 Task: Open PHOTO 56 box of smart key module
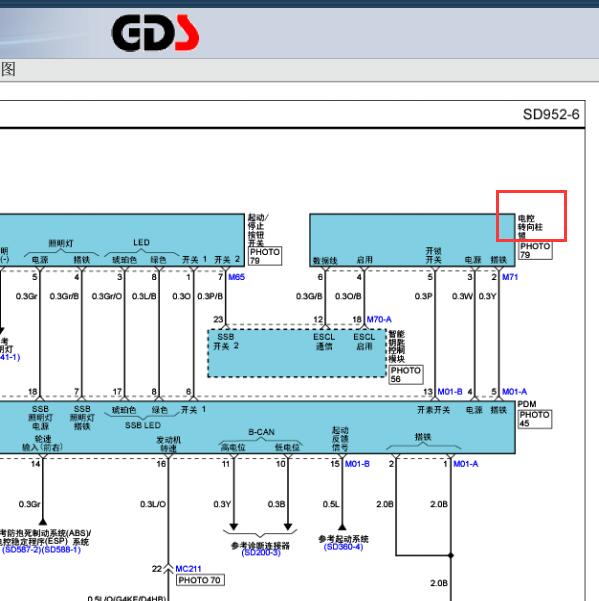click(406, 374)
